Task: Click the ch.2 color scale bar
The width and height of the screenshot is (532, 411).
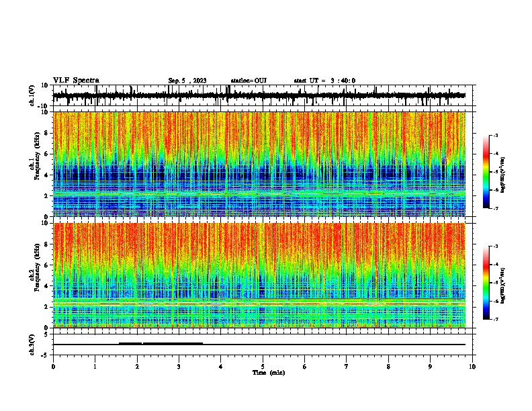Action: point(486,283)
